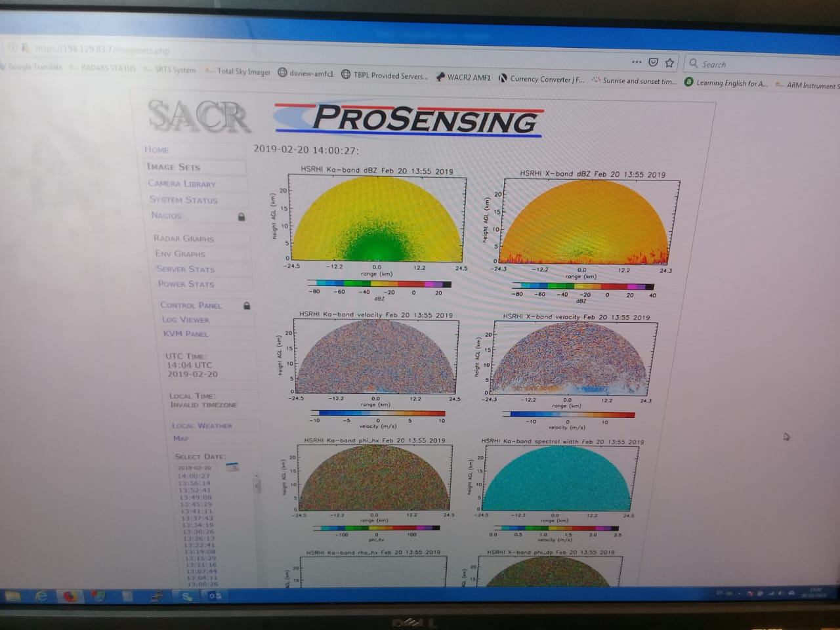This screenshot has height=630, width=840.
Task: Click the Ka-band dBZ color scale bar
Action: point(379,284)
